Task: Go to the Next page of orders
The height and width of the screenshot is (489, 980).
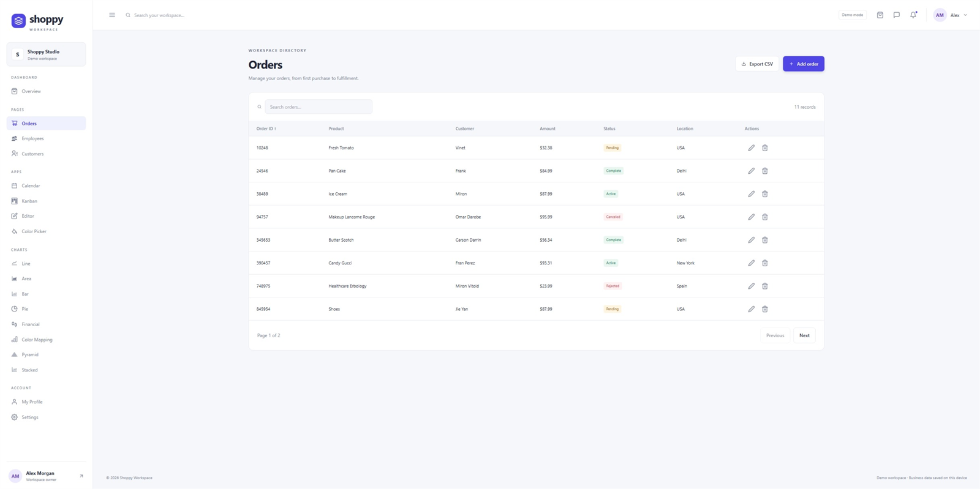Action: pos(804,335)
